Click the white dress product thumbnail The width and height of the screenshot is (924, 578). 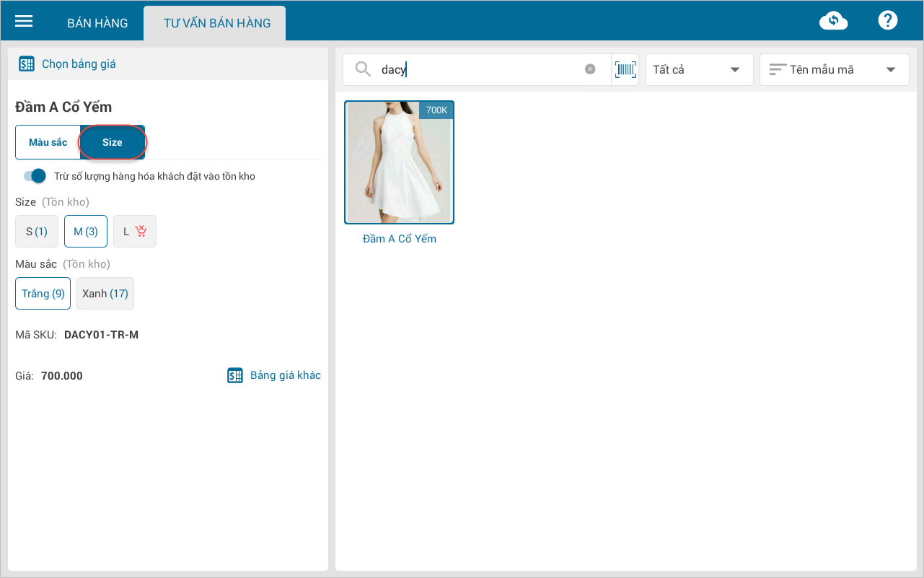[400, 162]
